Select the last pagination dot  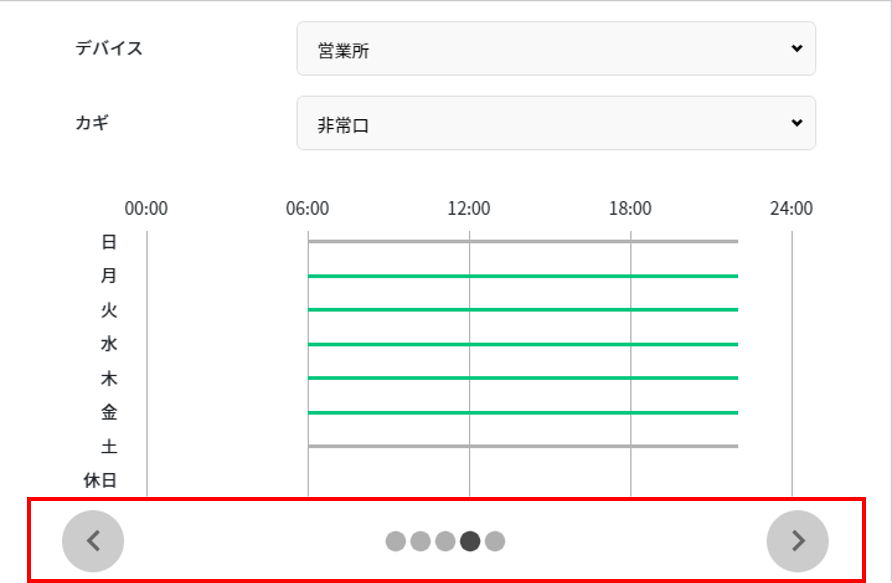496,541
